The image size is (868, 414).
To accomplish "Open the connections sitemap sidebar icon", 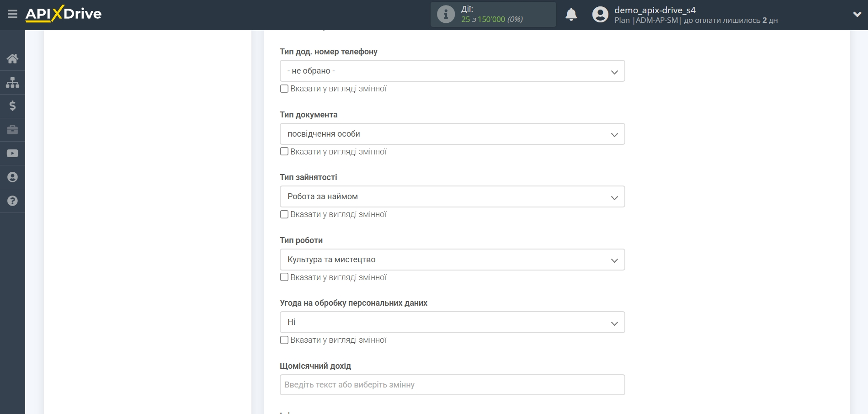I will click(12, 82).
